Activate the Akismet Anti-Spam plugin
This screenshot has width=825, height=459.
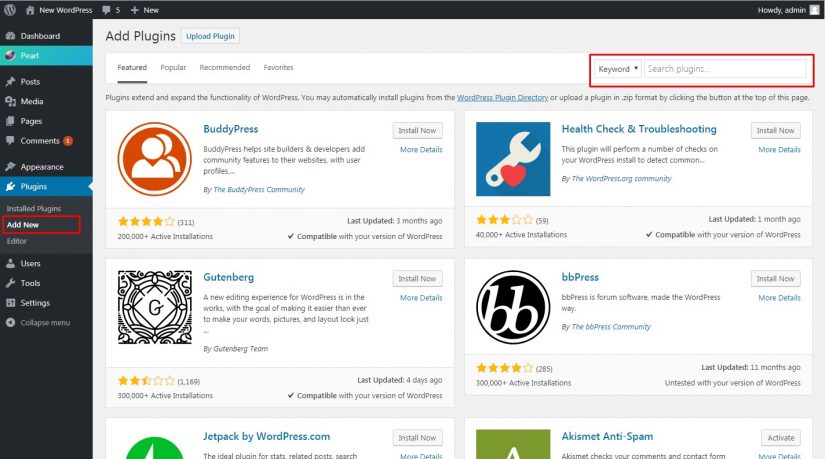(x=781, y=437)
